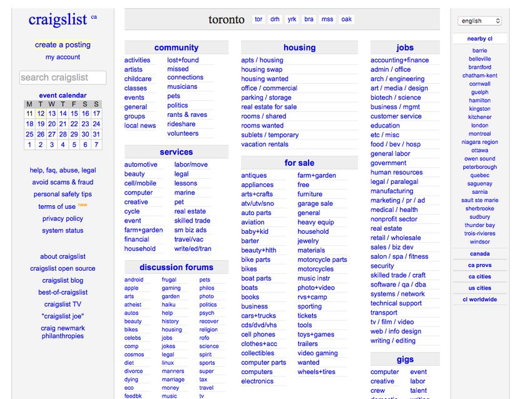Open the haiku discussion forum
Image resolution: width=532 pixels, height=399 pixels.
[x=168, y=305]
